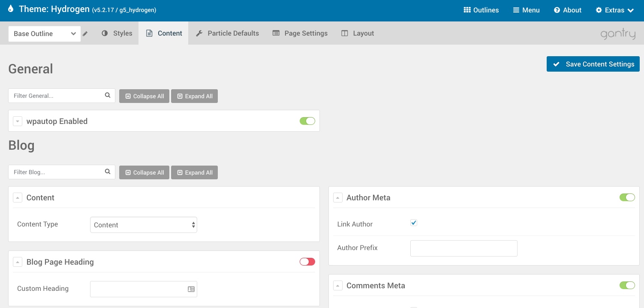Click Save Content Settings button
The height and width of the screenshot is (308, 644).
tap(593, 64)
